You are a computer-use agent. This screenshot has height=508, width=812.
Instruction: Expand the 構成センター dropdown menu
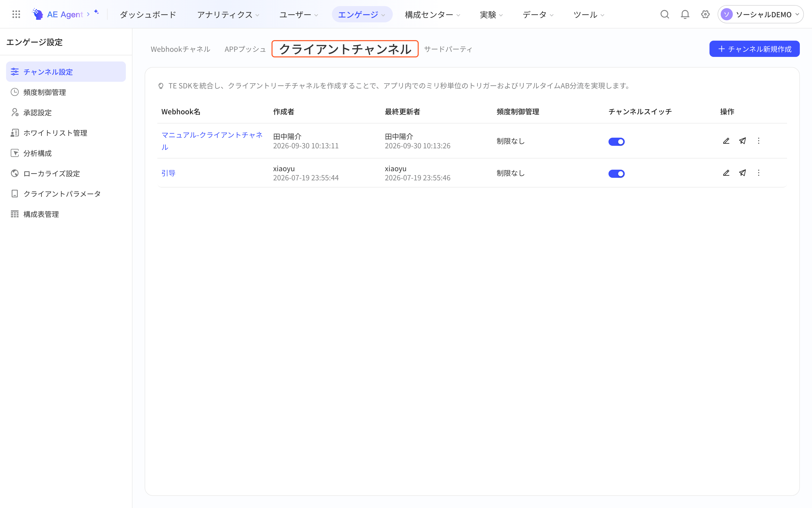click(x=432, y=14)
